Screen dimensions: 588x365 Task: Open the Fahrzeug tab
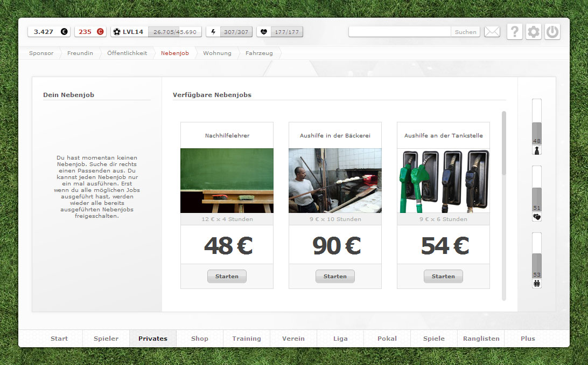(x=259, y=53)
